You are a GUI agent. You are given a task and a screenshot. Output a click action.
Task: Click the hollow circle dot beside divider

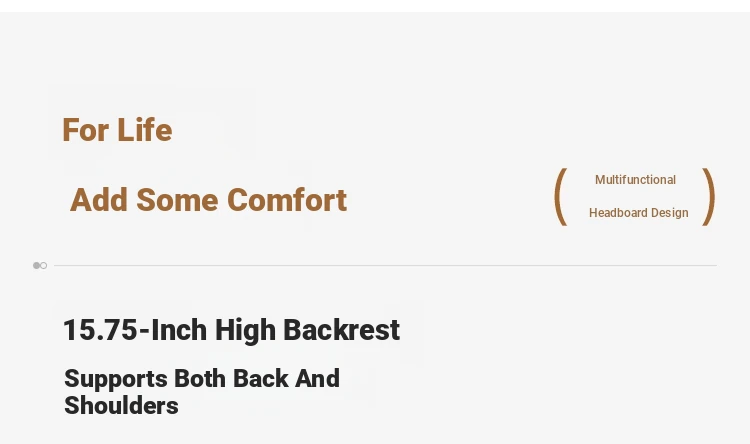pos(44,266)
